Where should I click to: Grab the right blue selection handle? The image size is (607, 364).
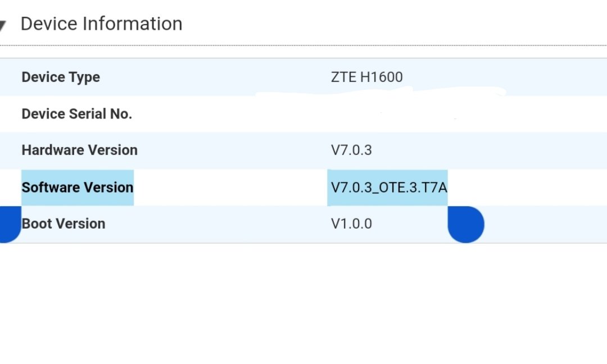(x=466, y=224)
